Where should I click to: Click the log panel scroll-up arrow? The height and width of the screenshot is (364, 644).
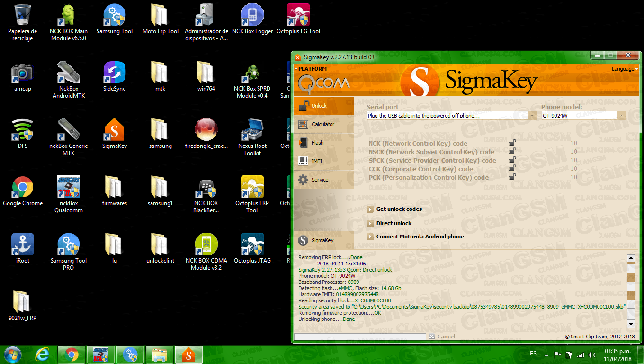(x=631, y=258)
